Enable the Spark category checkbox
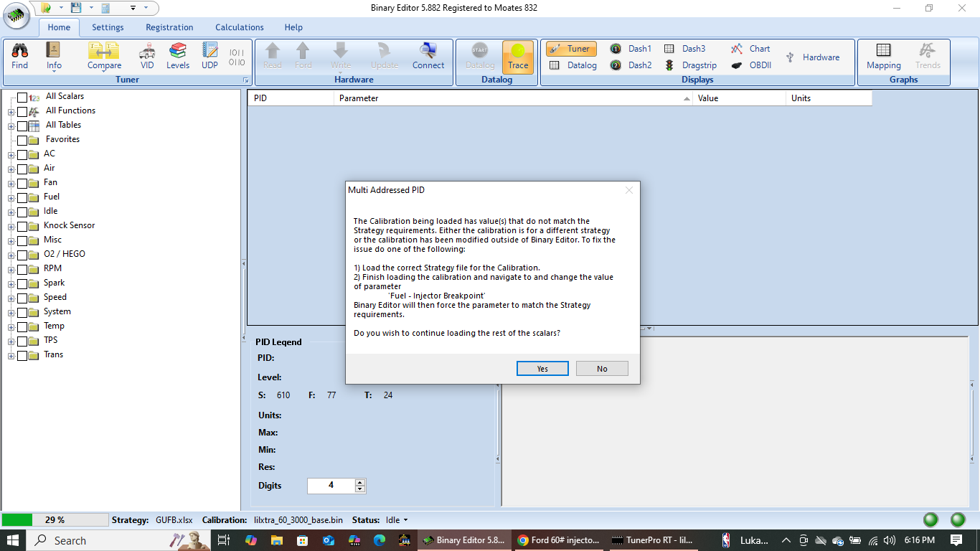The image size is (980, 551). pyautogui.click(x=22, y=283)
